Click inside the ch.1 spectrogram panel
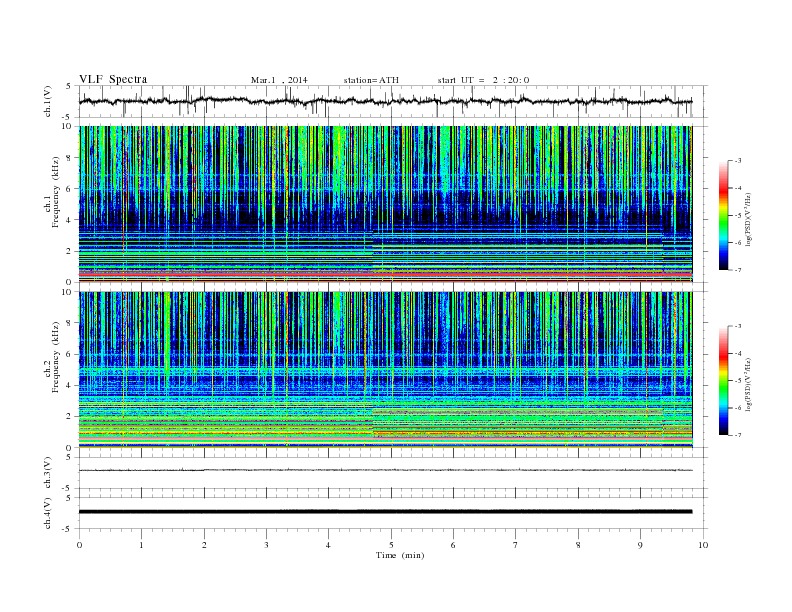Screen dimensions: 792x612 (x=386, y=204)
